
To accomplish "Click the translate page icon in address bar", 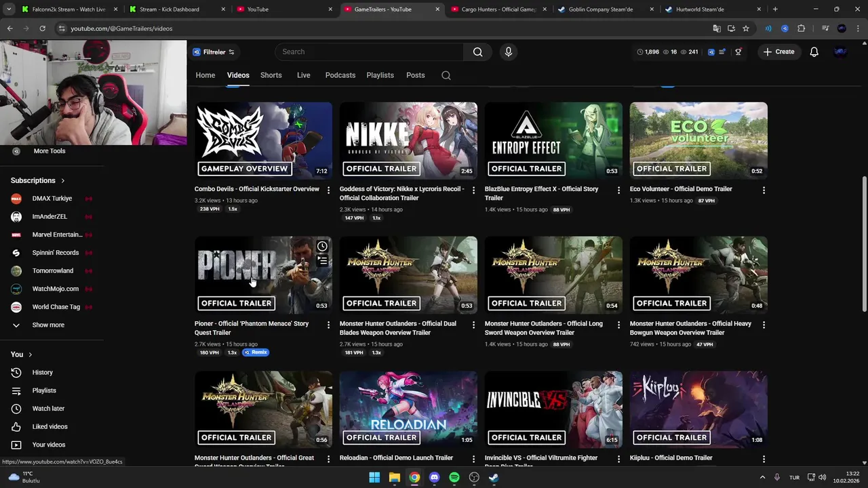I will click(x=716, y=28).
